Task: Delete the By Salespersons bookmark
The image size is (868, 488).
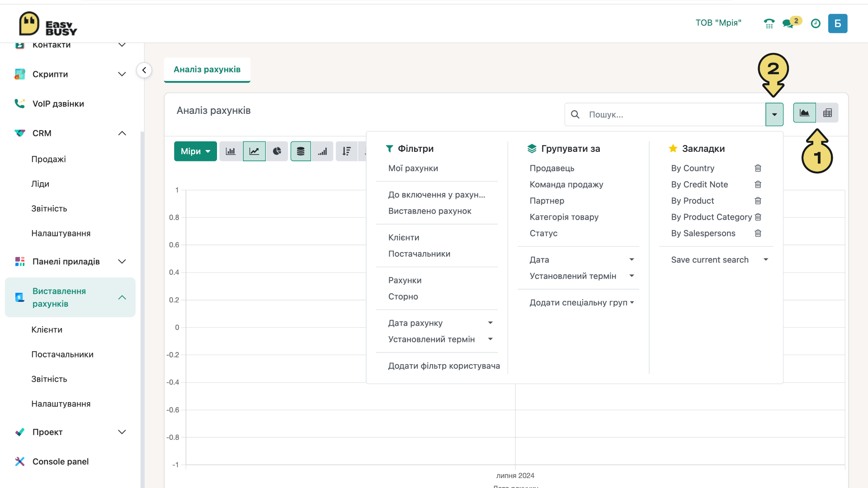Action: point(758,233)
